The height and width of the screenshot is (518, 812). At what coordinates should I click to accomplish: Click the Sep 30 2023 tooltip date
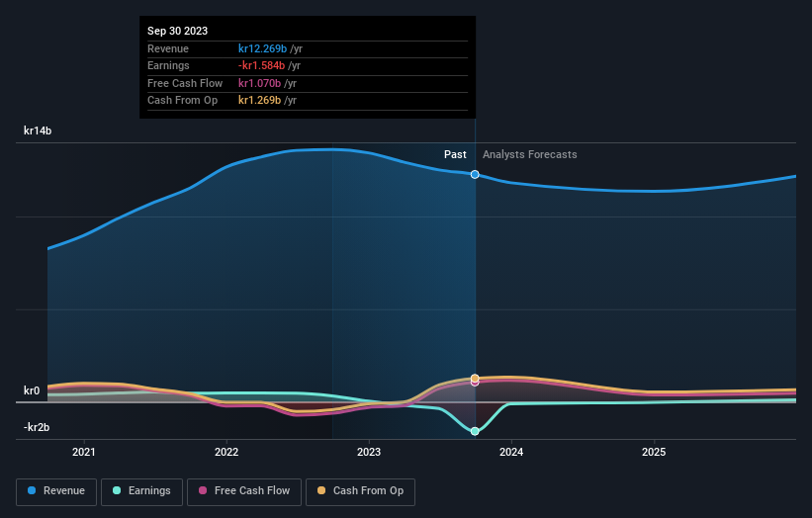click(x=178, y=31)
